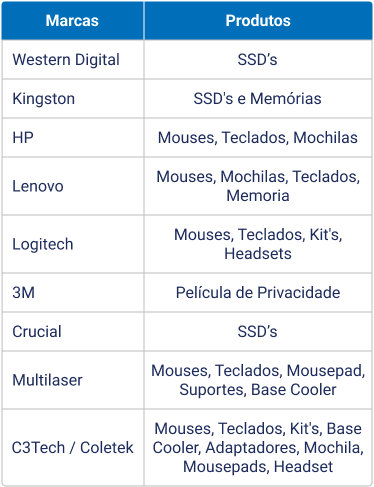The width and height of the screenshot is (374, 487).
Task: Click the Crucial brand cell
Action: coord(73,332)
